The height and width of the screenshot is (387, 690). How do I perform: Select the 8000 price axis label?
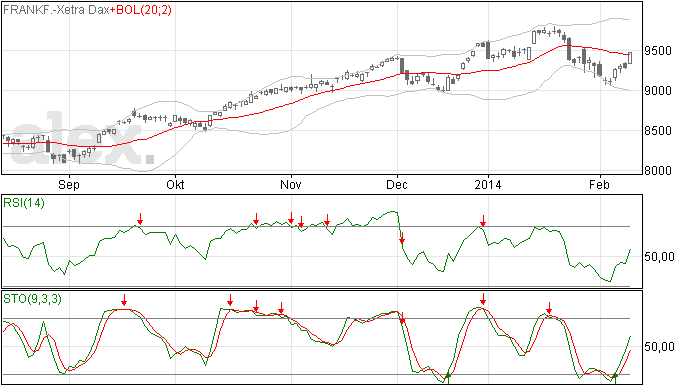[658, 171]
